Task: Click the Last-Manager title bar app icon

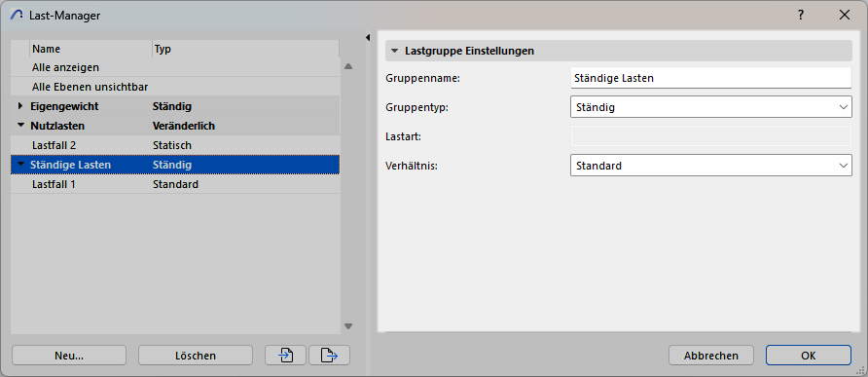Action: point(17,16)
